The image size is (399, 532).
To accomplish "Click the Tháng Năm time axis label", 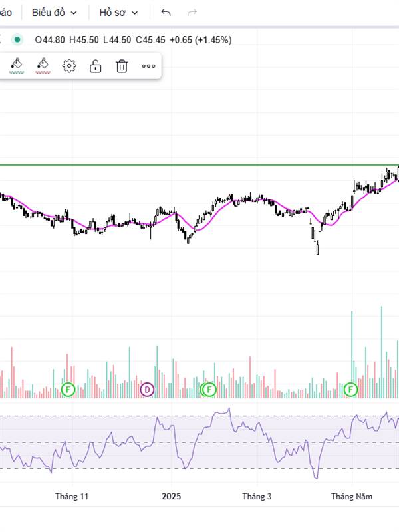I will coord(352,496).
